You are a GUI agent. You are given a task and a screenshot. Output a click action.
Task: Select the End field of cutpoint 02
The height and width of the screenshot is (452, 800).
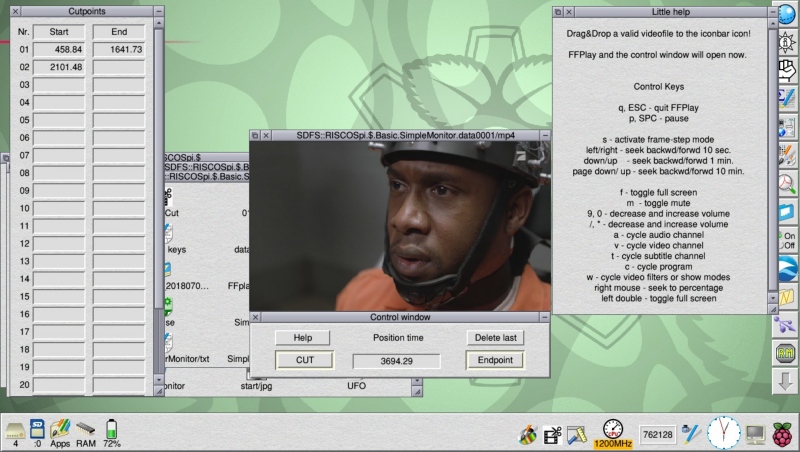(119, 67)
